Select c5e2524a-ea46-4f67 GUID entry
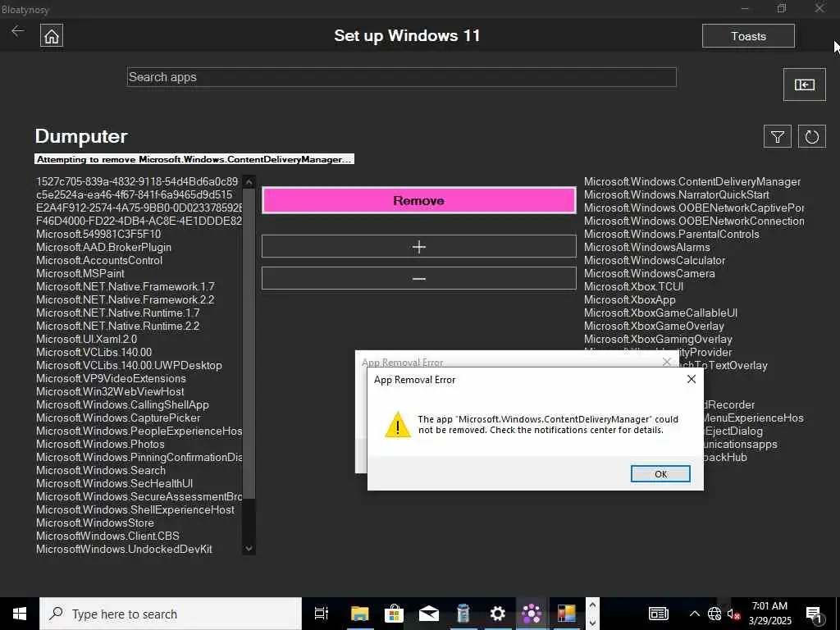Viewport: 840px width, 630px height. click(135, 194)
